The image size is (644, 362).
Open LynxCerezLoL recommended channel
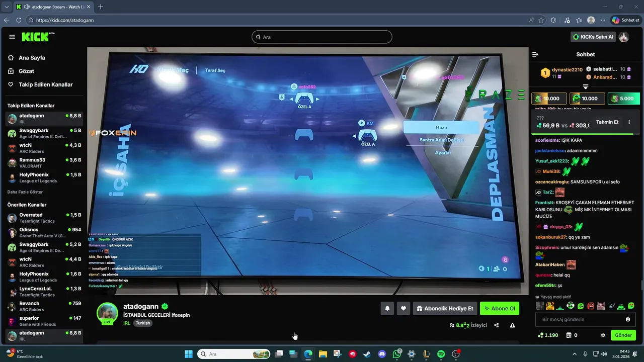coord(44,292)
